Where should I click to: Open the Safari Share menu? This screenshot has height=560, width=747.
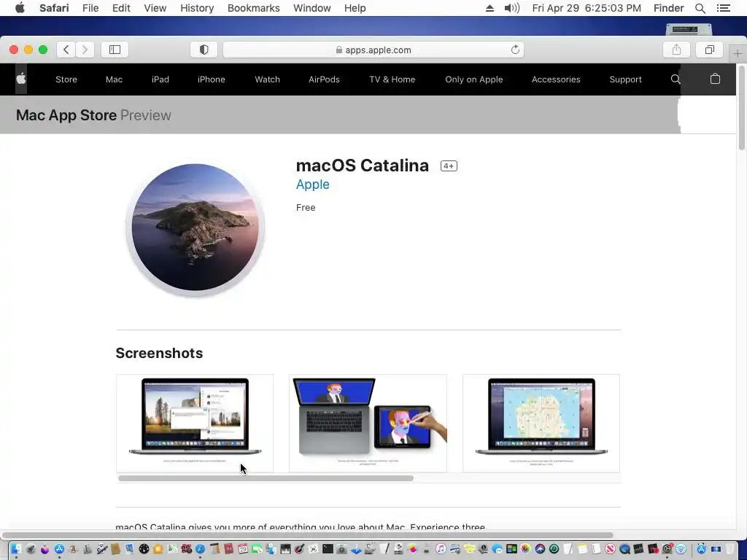676,50
